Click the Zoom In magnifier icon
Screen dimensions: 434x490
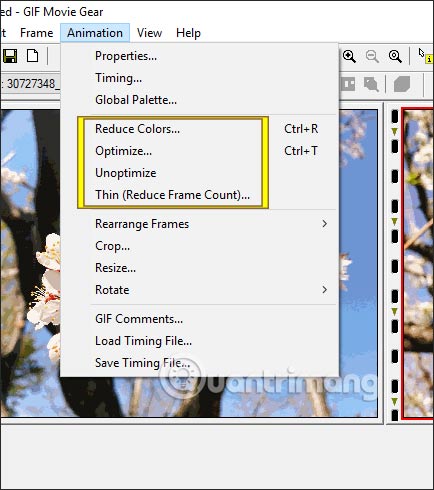(349, 56)
